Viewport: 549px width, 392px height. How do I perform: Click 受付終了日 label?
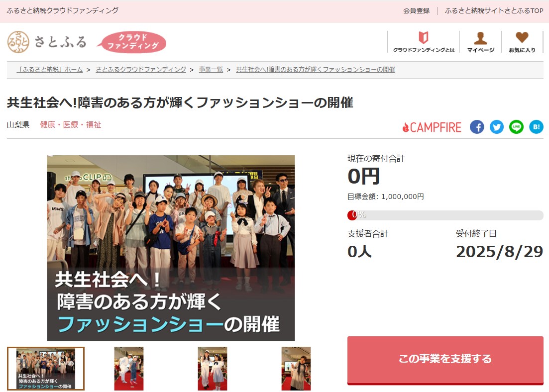[x=476, y=233]
